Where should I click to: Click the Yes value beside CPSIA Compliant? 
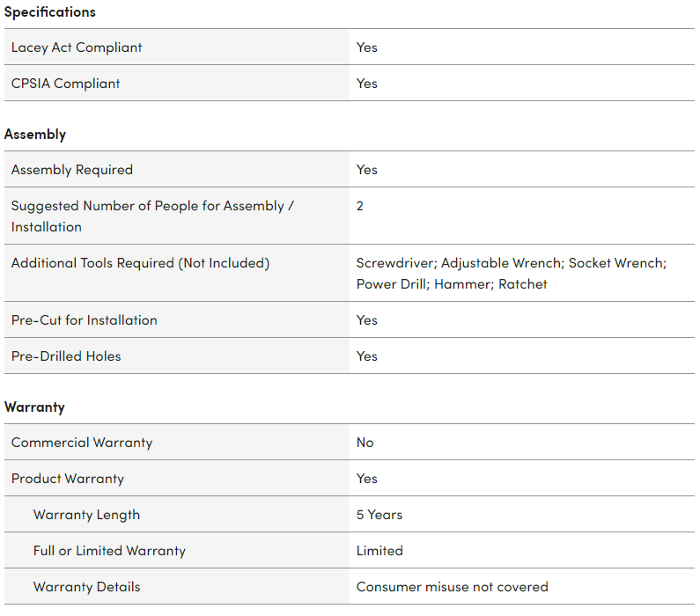point(367,84)
